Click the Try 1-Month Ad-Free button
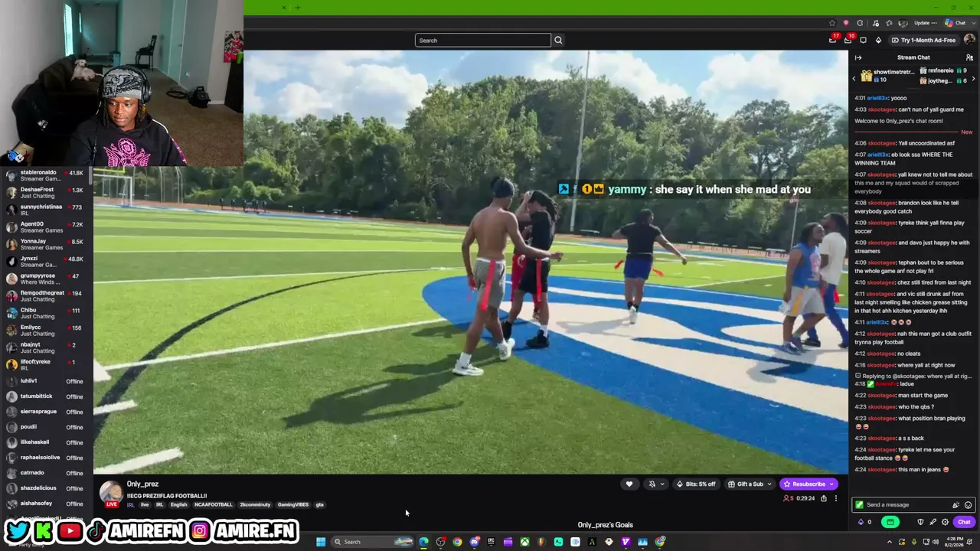The width and height of the screenshot is (980, 551). pos(923,41)
